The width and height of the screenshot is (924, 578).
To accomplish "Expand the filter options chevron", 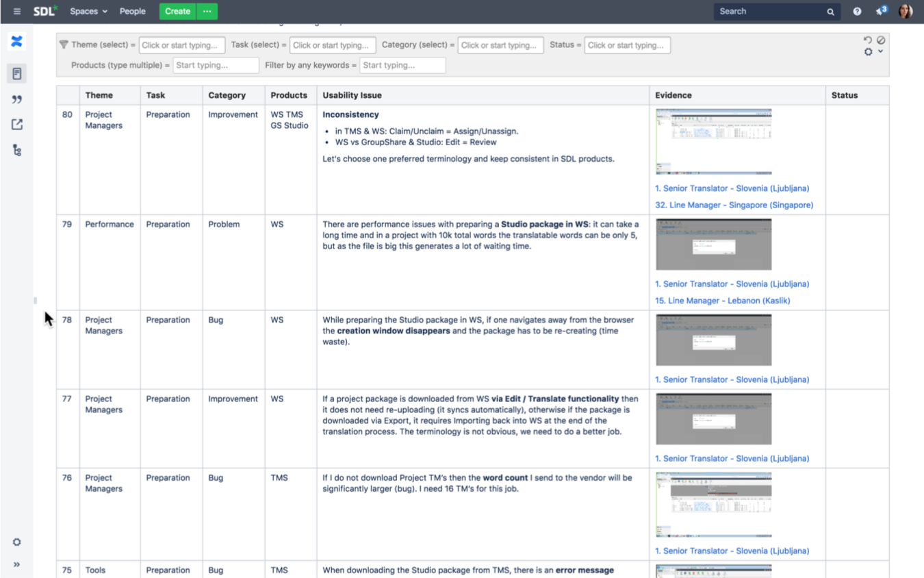I will [881, 51].
